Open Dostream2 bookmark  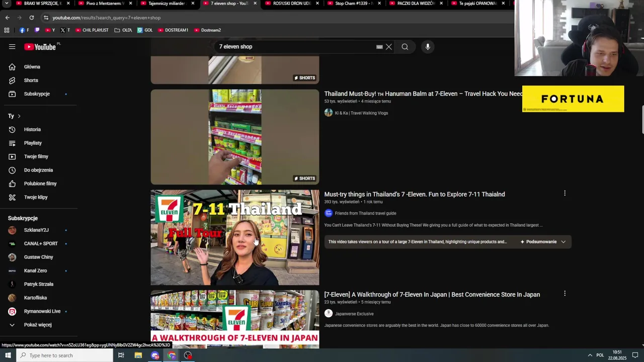207,30
